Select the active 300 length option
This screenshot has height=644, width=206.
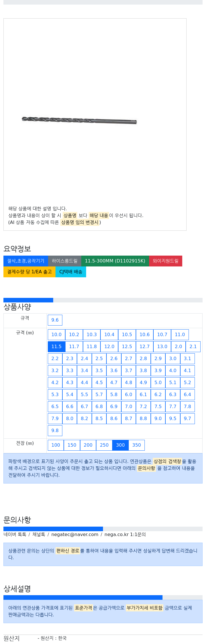coord(120,445)
